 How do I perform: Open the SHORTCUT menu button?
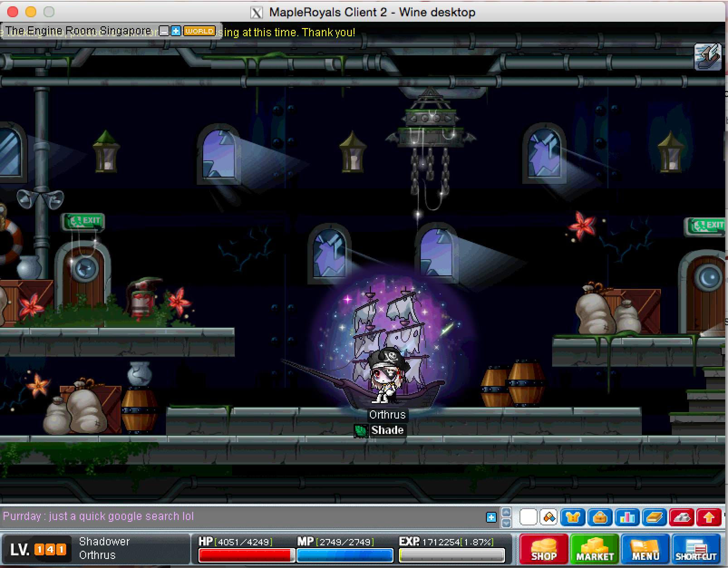696,549
